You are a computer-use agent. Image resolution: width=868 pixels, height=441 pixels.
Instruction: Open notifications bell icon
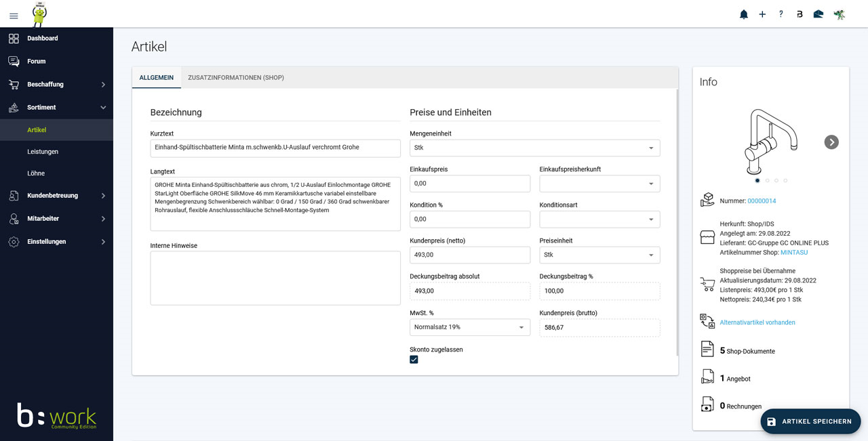[744, 14]
